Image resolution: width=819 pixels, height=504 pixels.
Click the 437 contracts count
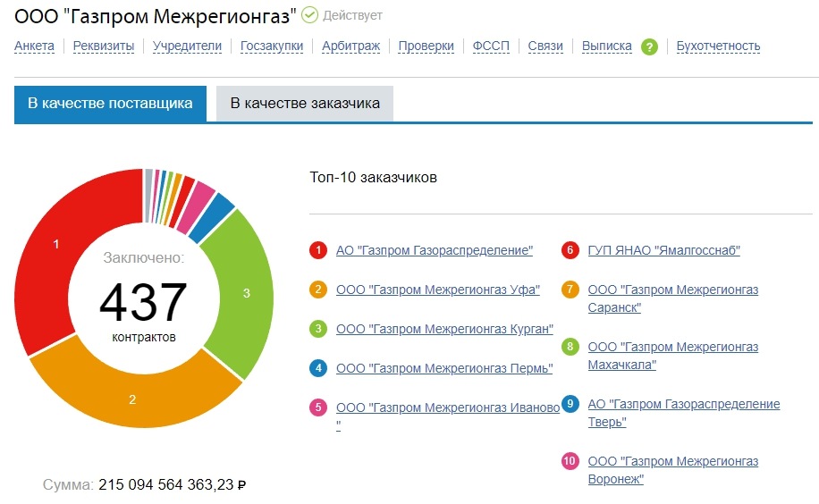click(143, 302)
